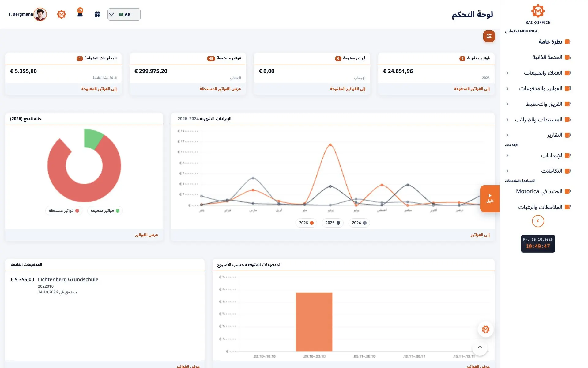
Task: Open floating Motorica assistant gear button
Action: tap(486, 329)
